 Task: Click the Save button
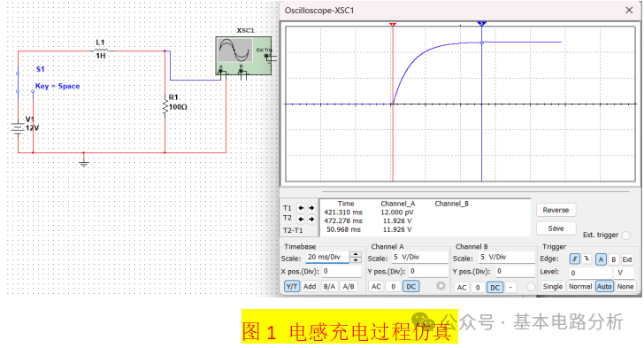(556, 228)
